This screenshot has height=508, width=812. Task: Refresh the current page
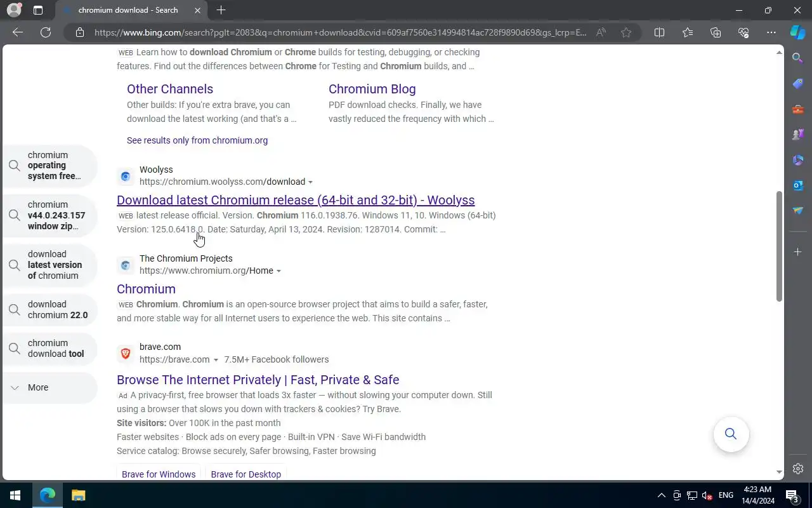pyautogui.click(x=46, y=32)
